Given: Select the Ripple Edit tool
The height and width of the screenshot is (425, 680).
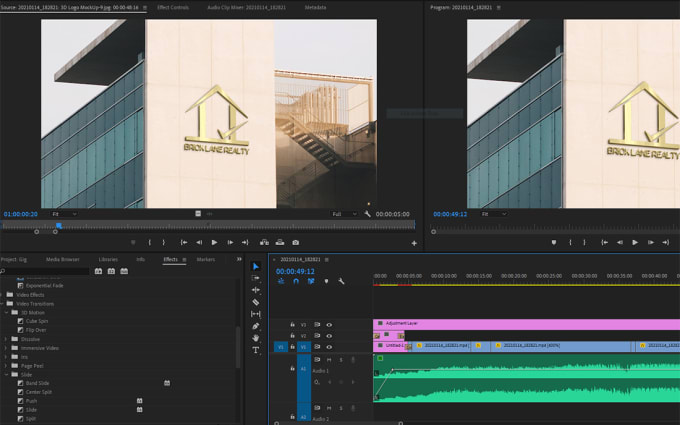Looking at the screenshot, I should coord(256,290).
